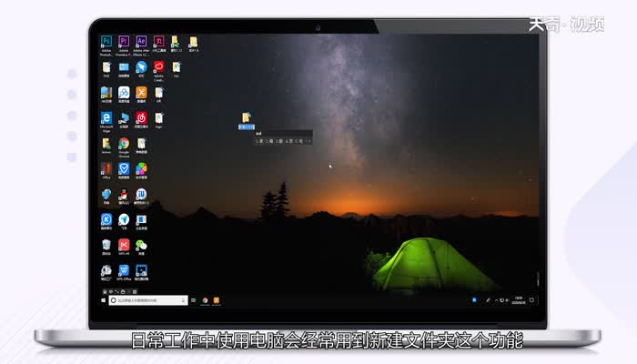637x364 pixels.
Task: Select the Adobe Creative Cloud desktop icon
Action: coord(158,67)
